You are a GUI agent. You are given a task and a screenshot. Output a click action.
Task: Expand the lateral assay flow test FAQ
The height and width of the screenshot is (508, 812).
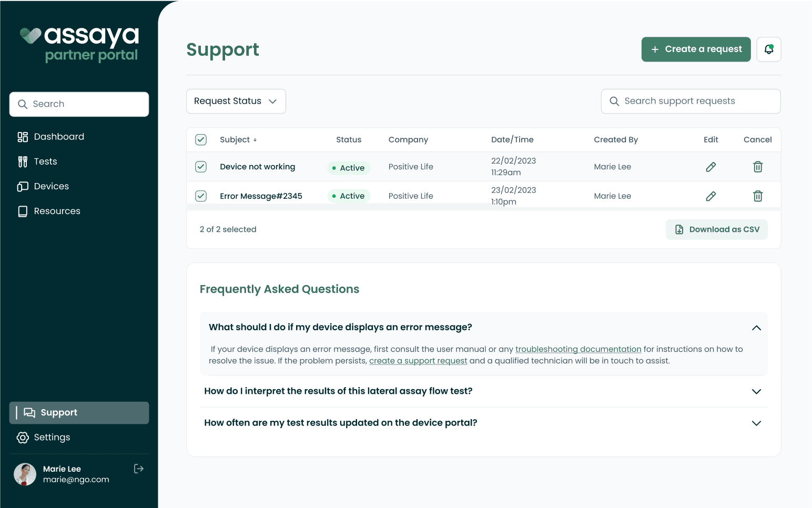tap(756, 391)
